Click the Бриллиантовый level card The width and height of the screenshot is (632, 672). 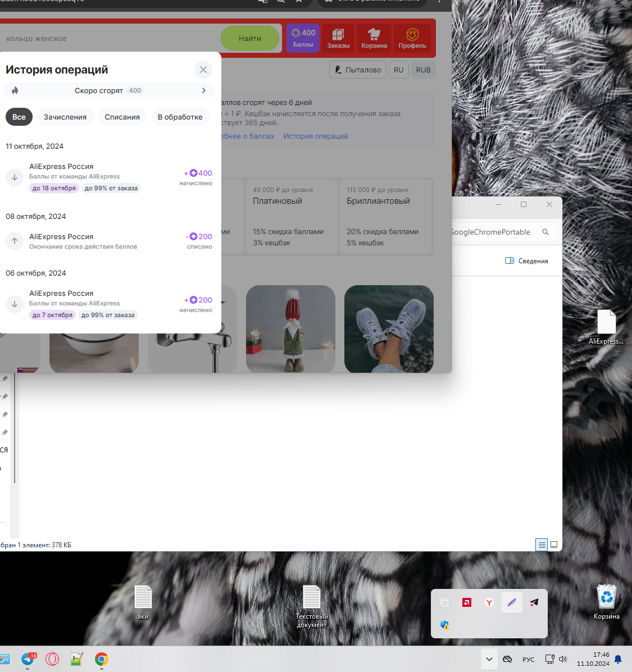(x=386, y=217)
